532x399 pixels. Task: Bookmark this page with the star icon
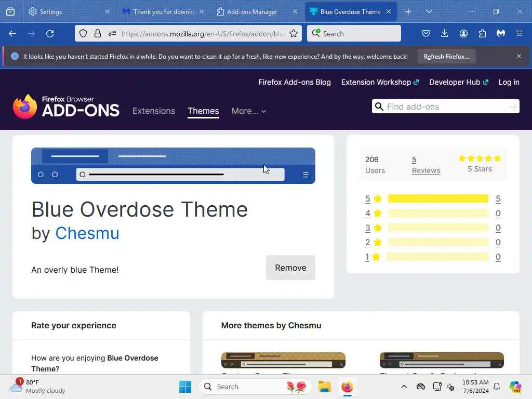[x=294, y=34]
